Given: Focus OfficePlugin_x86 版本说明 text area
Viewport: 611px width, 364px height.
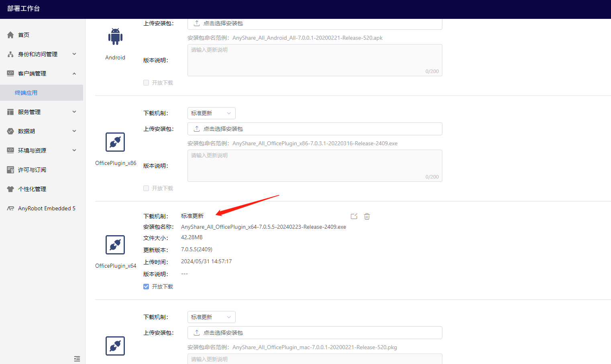Looking at the screenshot, I should (315, 166).
